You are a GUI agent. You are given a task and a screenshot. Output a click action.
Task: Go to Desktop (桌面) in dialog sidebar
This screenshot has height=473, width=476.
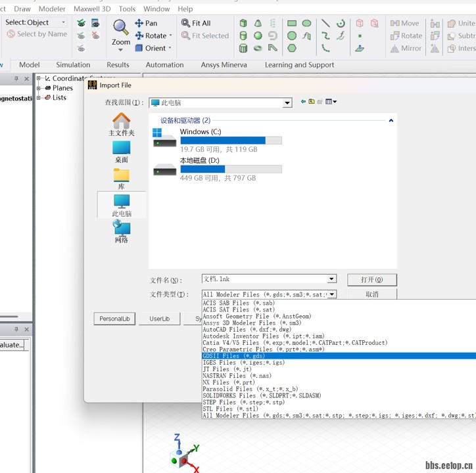(122, 152)
